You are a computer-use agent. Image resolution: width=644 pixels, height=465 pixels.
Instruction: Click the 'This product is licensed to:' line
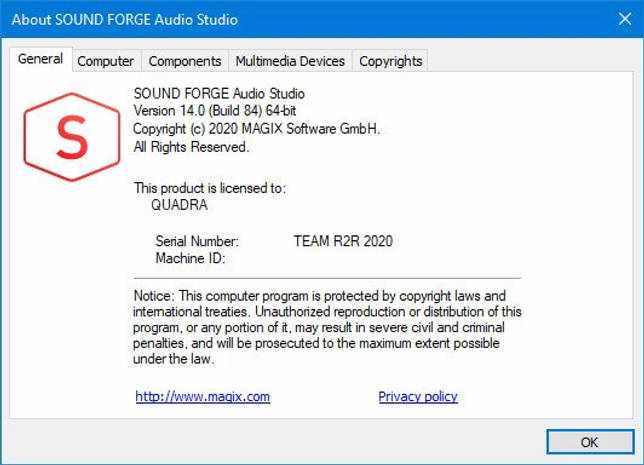point(209,188)
